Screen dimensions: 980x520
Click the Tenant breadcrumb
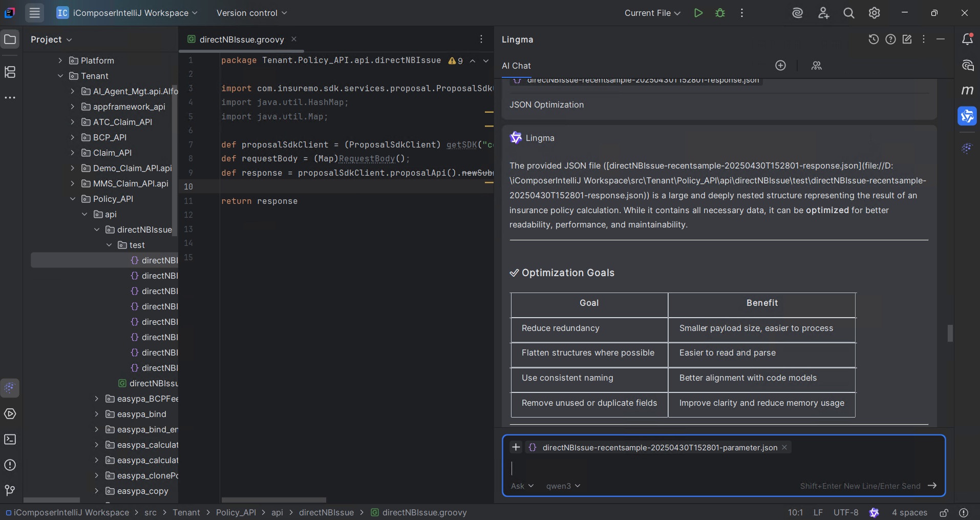pos(186,512)
